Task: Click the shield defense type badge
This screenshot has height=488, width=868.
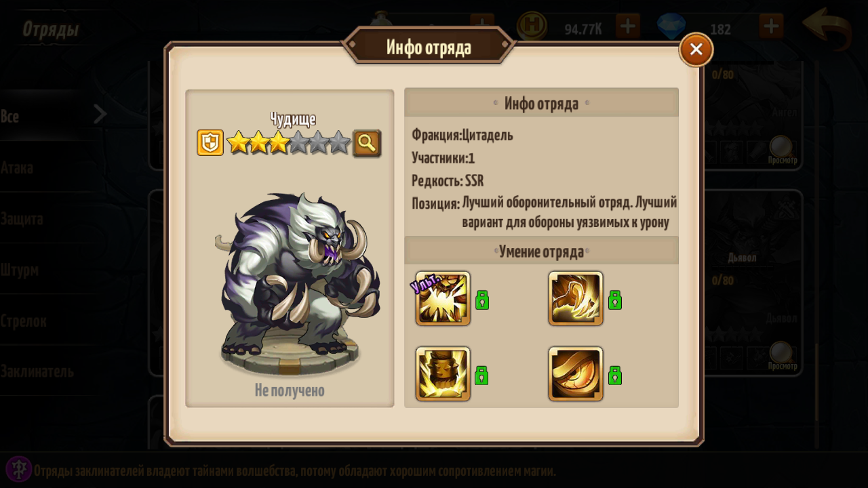Action: click(x=210, y=143)
